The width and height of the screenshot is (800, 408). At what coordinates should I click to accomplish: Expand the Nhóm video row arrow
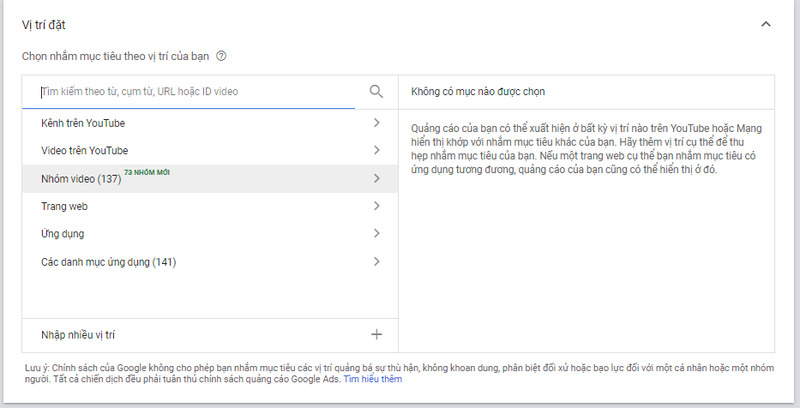tap(376, 179)
